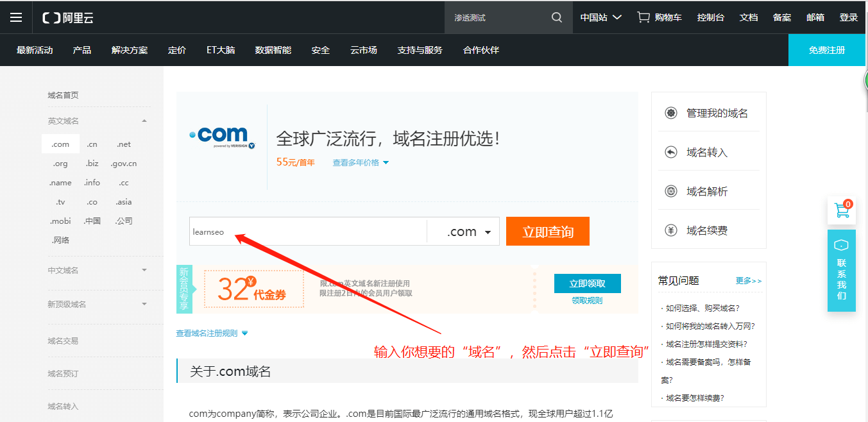The width and height of the screenshot is (868, 422).
Task: Open the floating cart icon with badge
Action: coord(841,210)
